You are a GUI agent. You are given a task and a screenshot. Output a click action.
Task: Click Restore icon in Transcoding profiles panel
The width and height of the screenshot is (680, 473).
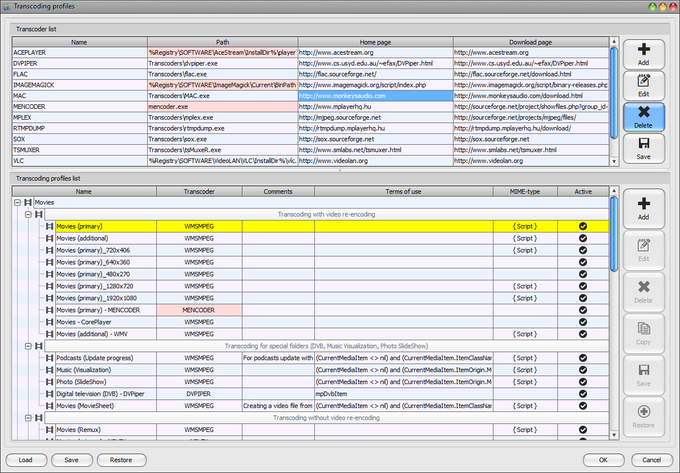(644, 411)
